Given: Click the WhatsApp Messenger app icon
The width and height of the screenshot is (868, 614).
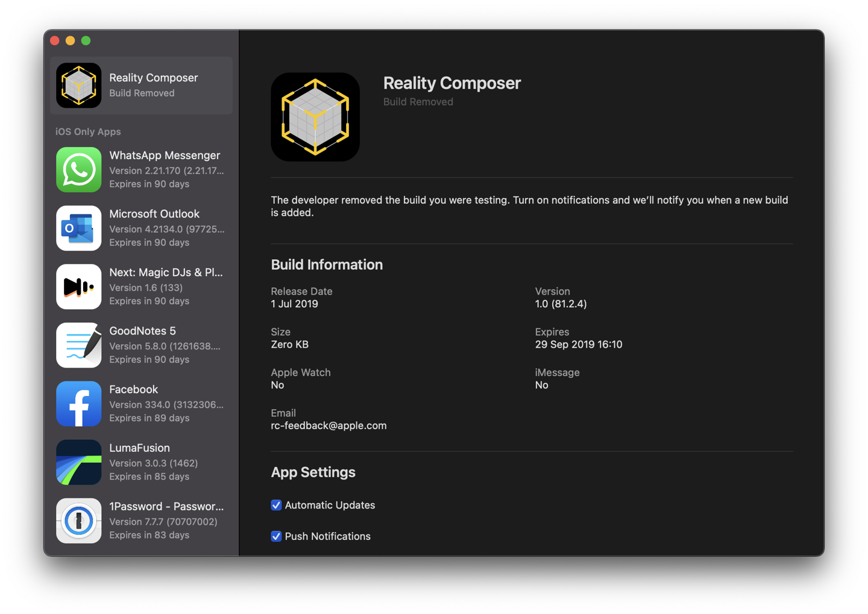Looking at the screenshot, I should tap(78, 170).
